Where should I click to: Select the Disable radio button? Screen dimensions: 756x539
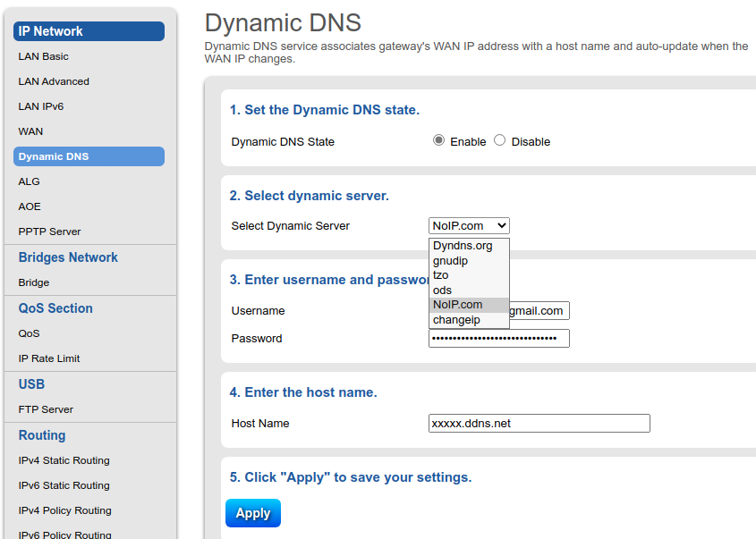499,140
